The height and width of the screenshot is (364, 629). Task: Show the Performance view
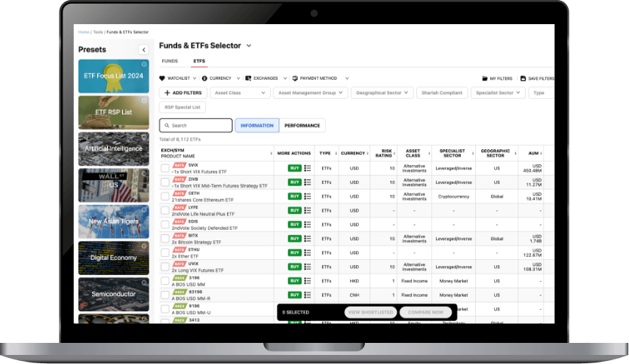coord(302,125)
